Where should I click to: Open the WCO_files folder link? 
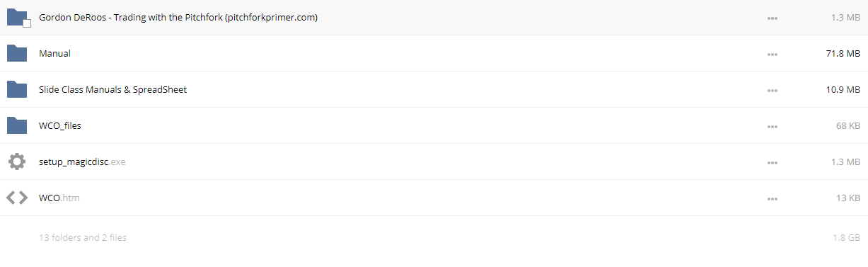(x=60, y=125)
